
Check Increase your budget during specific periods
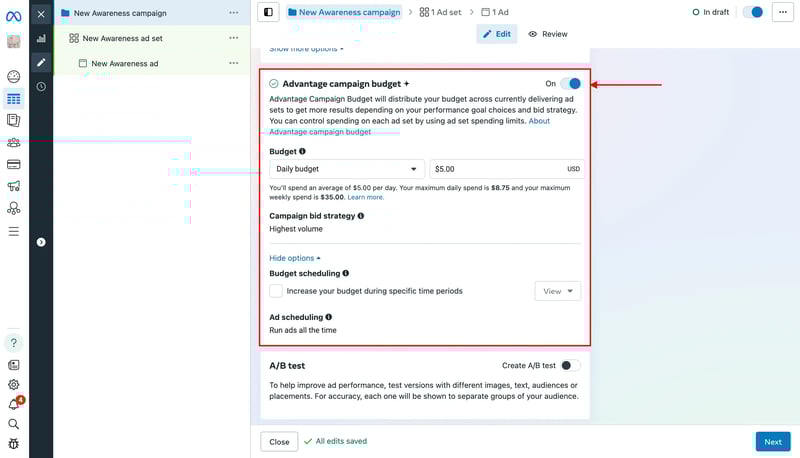coord(276,291)
